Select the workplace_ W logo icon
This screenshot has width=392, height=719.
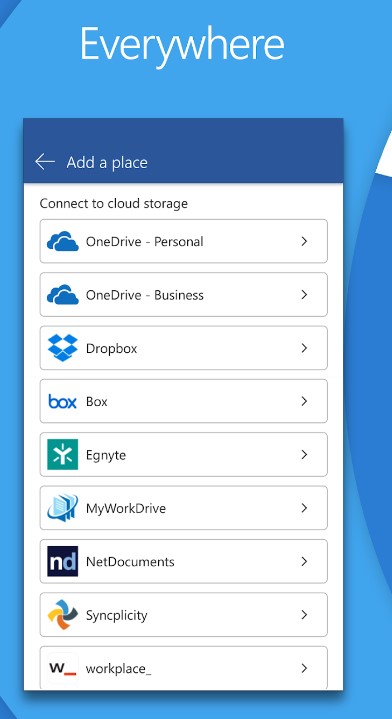(63, 668)
